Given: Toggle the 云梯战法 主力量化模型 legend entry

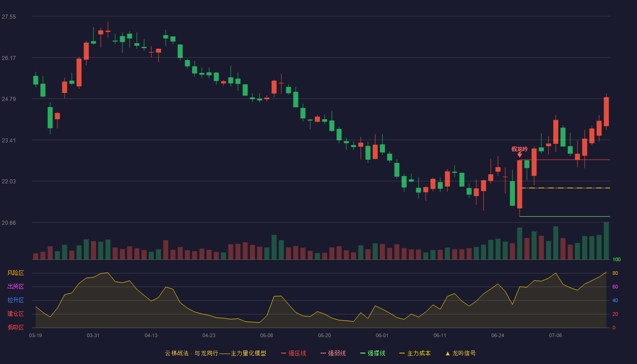Looking at the screenshot, I should coord(215,353).
